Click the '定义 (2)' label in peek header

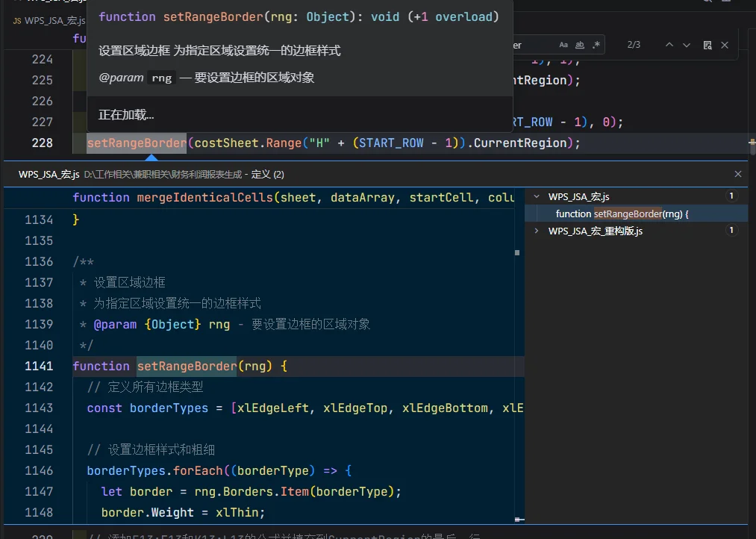pyautogui.click(x=268, y=174)
